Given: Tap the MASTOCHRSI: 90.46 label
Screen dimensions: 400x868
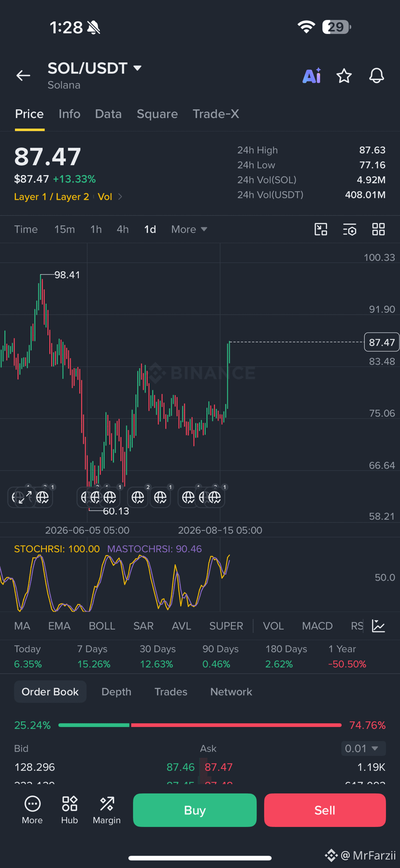Looking at the screenshot, I should (155, 549).
